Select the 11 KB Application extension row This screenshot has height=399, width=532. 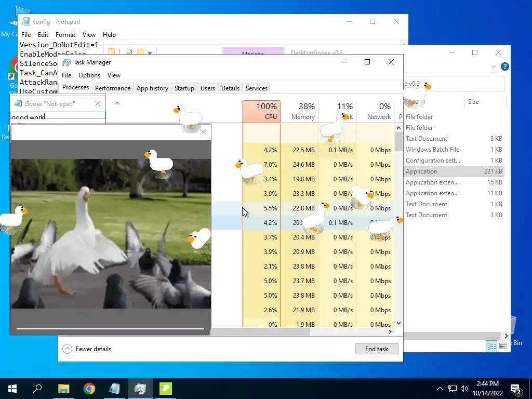[454, 193]
